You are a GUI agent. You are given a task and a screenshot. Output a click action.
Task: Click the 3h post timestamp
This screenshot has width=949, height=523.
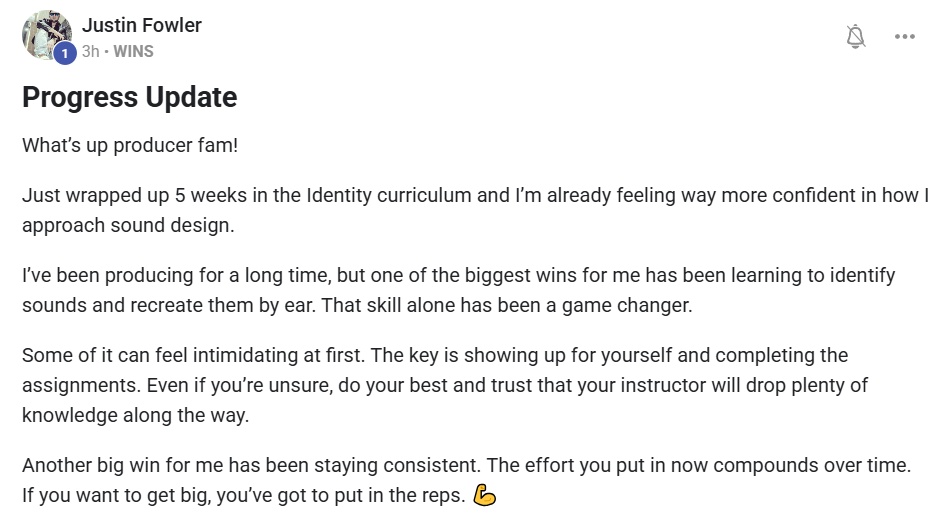tap(90, 51)
